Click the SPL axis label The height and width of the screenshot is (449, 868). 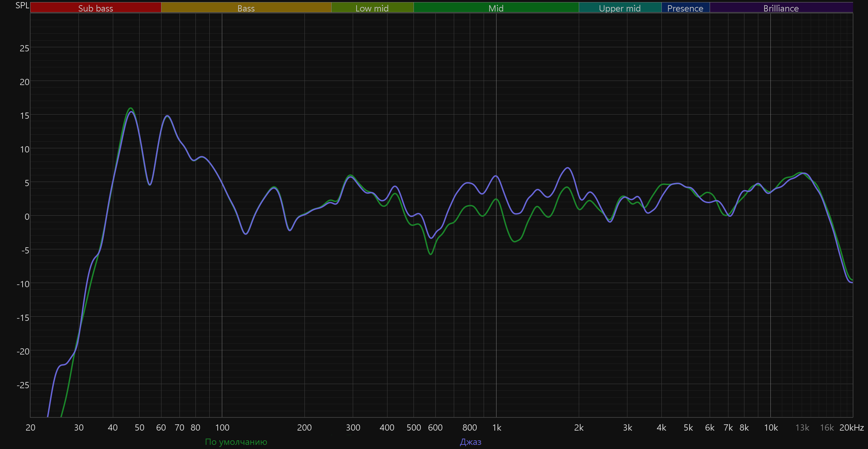click(22, 6)
